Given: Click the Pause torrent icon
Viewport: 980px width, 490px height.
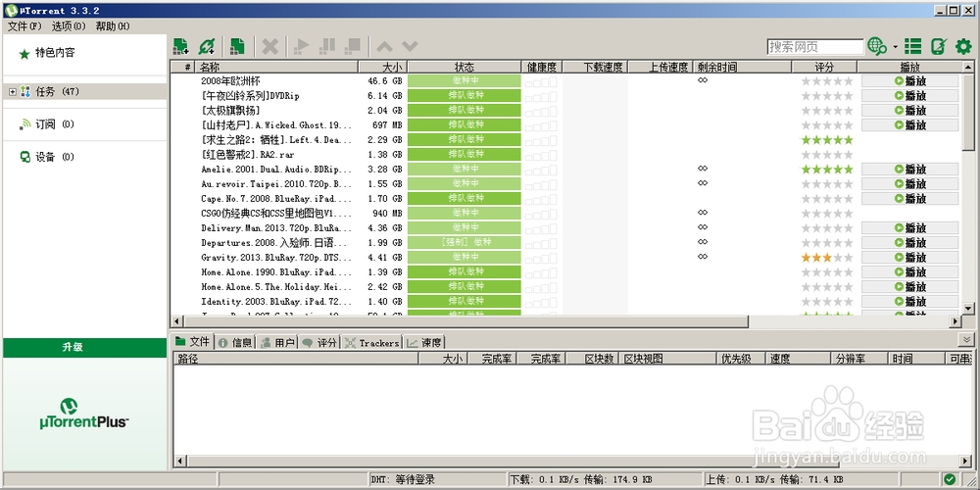Looking at the screenshot, I should click(x=327, y=46).
